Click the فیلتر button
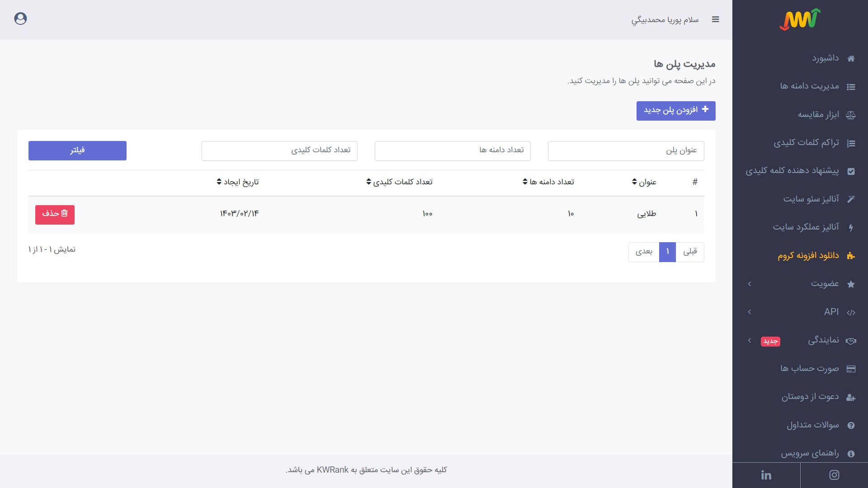The image size is (868, 488). (x=77, y=150)
